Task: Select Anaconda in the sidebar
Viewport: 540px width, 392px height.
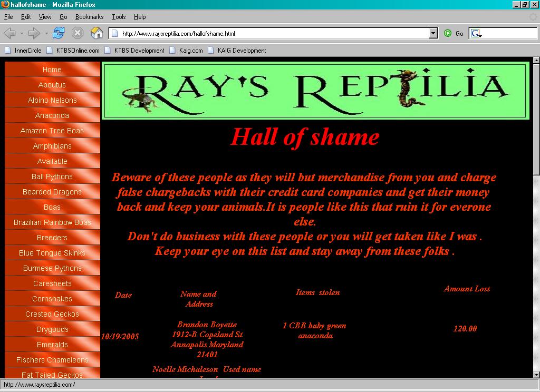Action: (x=52, y=115)
